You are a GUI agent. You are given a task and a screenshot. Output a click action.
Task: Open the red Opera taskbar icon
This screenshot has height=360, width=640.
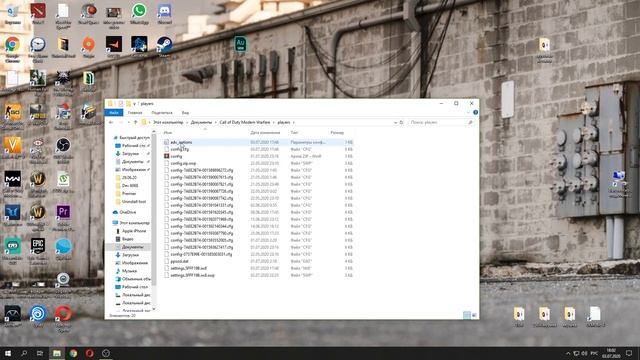[x=89, y=353]
